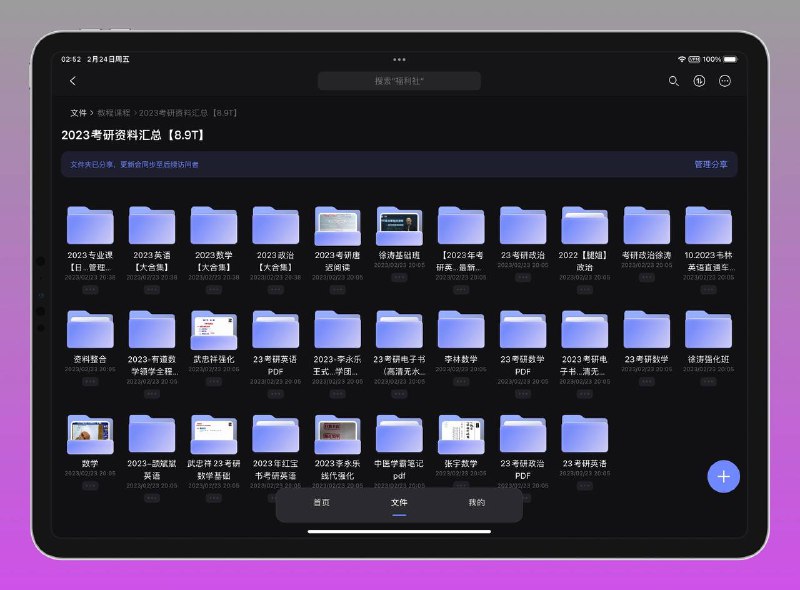
Task: Open the 资料整合 folder
Action: (x=90, y=330)
